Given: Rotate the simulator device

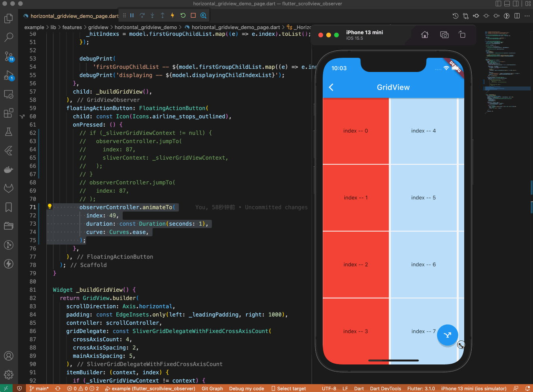Looking at the screenshot, I should (462, 35).
